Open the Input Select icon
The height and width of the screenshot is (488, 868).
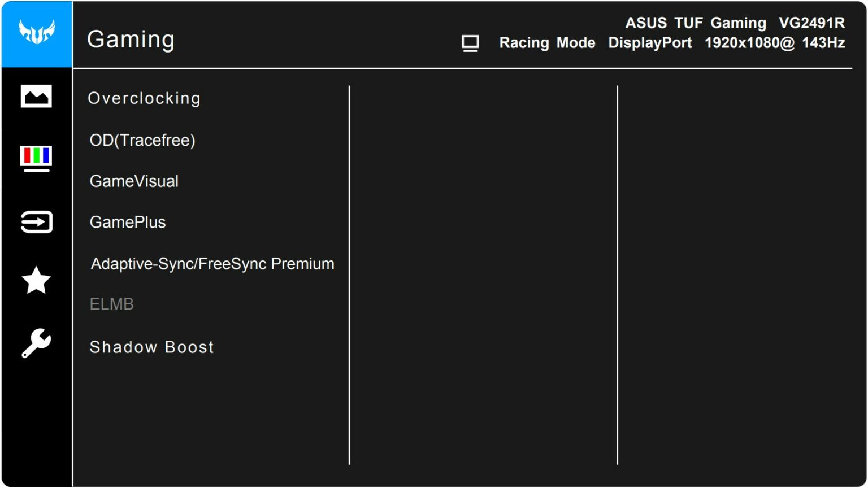coord(36,223)
